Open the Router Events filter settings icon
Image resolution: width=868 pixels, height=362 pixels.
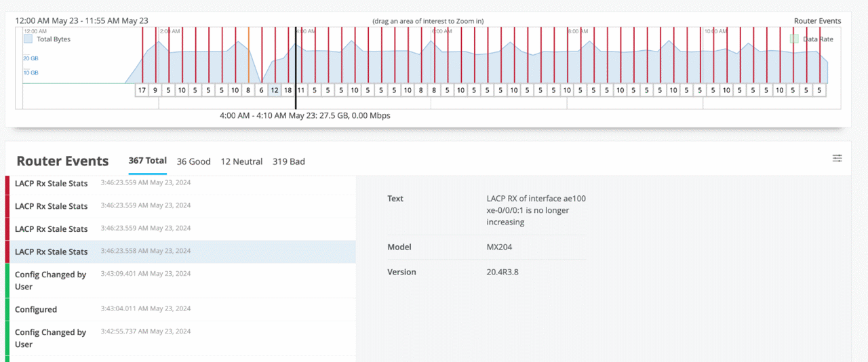tap(837, 159)
